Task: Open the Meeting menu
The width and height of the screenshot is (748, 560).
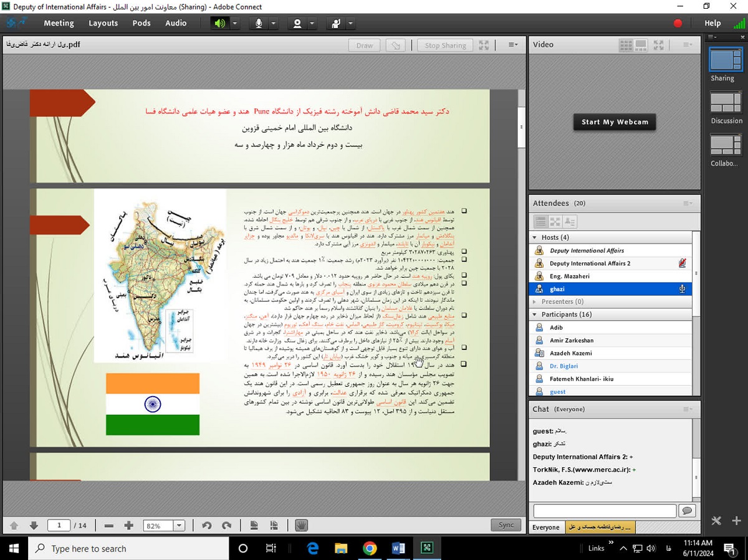Action: pos(59,23)
